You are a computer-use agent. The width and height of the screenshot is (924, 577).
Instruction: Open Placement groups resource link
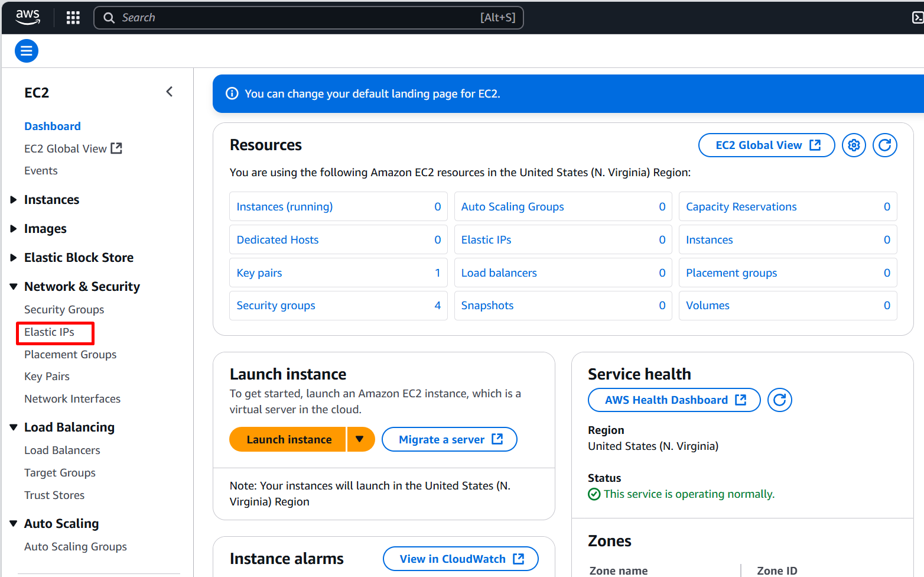[731, 273]
